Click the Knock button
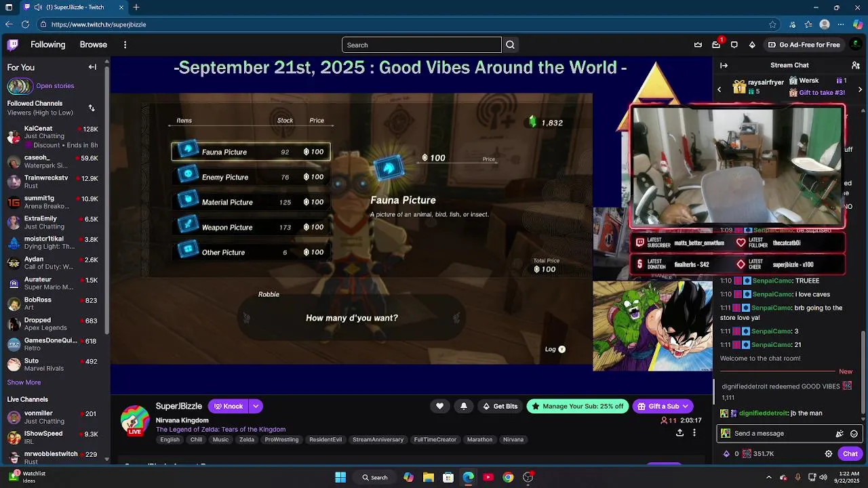This screenshot has height=488, width=868. [x=229, y=406]
